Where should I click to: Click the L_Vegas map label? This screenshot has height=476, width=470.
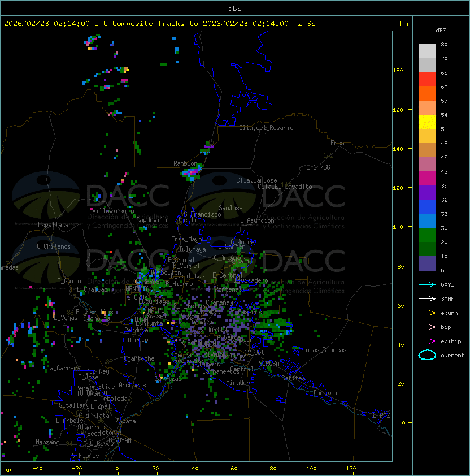point(66,318)
